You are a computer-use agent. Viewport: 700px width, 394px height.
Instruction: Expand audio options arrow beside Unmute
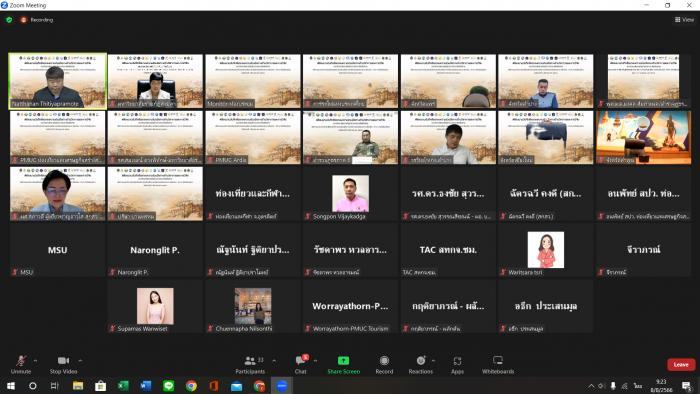click(x=35, y=361)
